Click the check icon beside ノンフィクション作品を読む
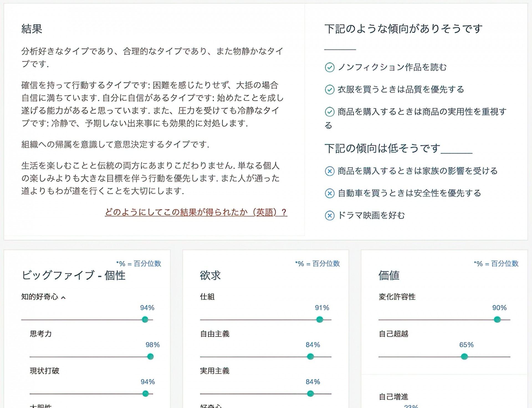The width and height of the screenshot is (532, 408). point(330,67)
